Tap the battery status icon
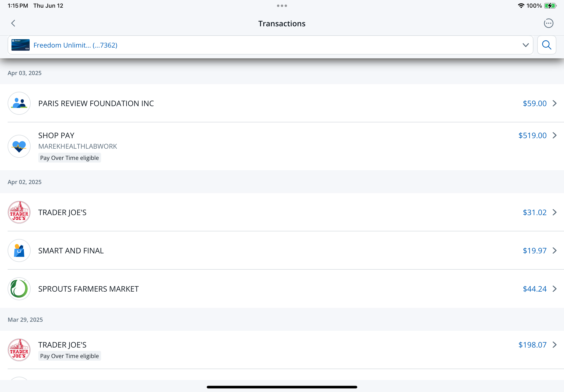This screenshot has height=392, width=564. click(x=550, y=6)
